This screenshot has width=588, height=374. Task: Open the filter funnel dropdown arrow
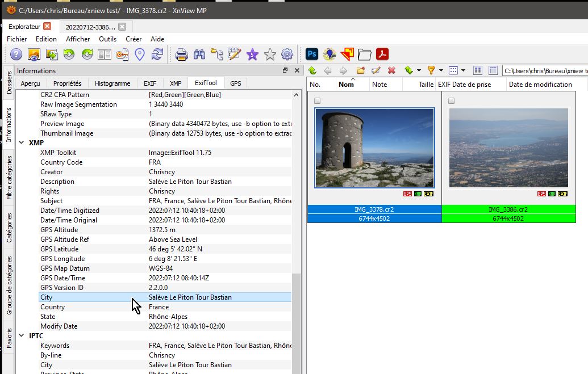(x=441, y=71)
